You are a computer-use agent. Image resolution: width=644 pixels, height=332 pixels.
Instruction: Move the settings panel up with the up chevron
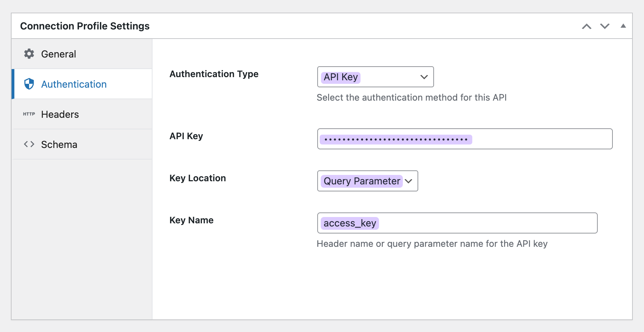click(587, 26)
